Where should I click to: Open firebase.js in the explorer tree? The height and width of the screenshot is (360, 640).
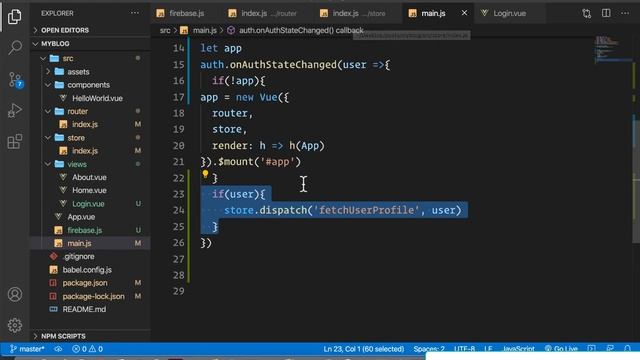pos(84,230)
